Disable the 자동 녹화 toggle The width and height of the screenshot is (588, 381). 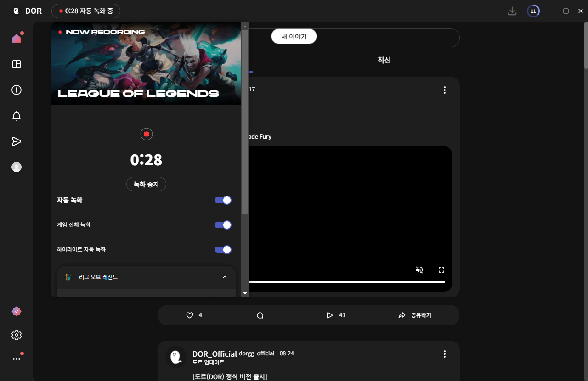[223, 200]
